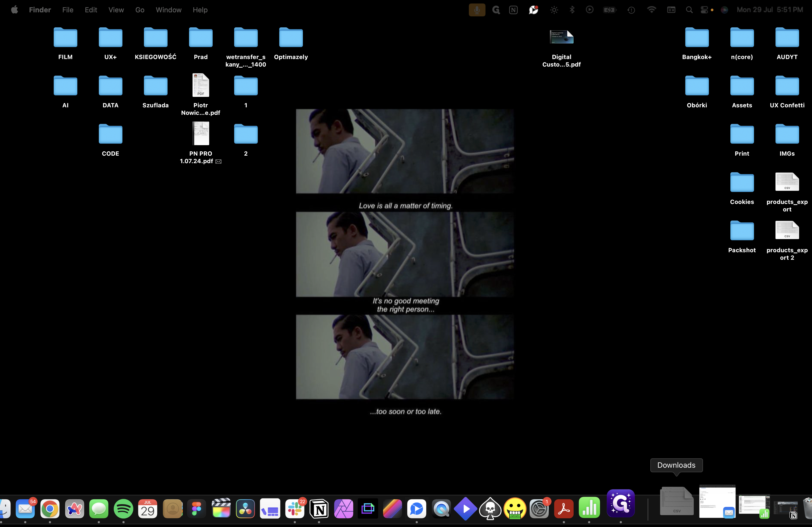Open Control Center in menu bar
Screen dimensions: 812x527
coord(704,10)
